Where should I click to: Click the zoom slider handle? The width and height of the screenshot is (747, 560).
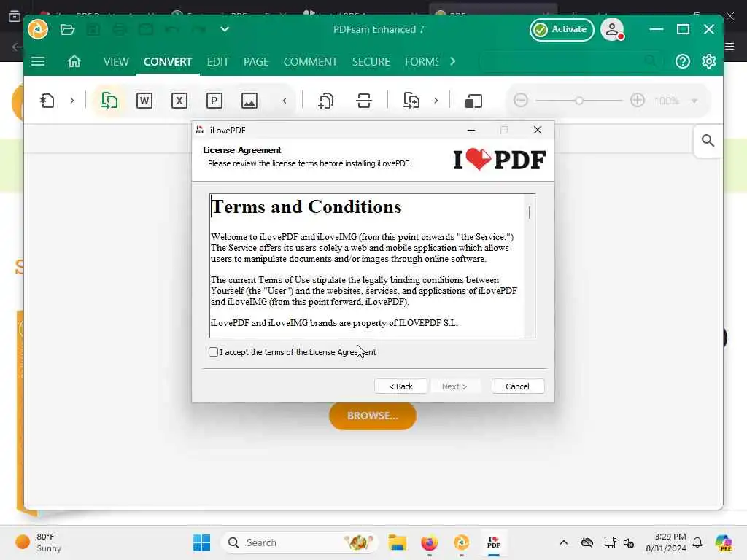click(579, 101)
